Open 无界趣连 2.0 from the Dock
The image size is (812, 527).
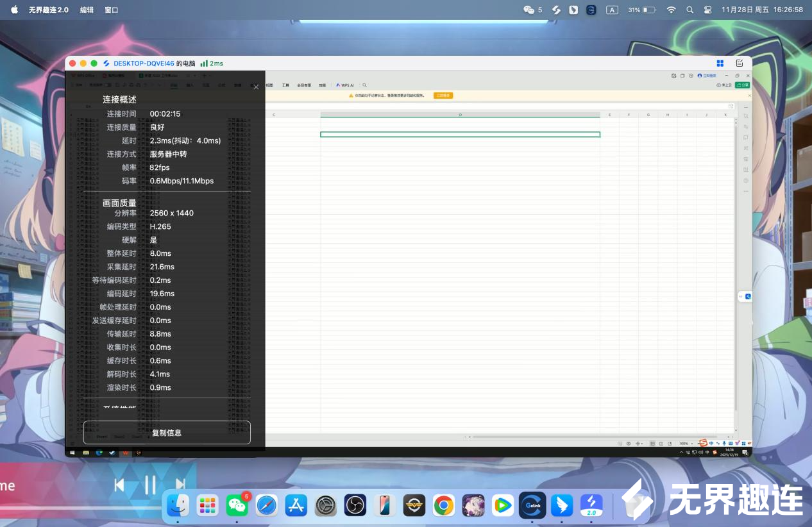click(592, 505)
